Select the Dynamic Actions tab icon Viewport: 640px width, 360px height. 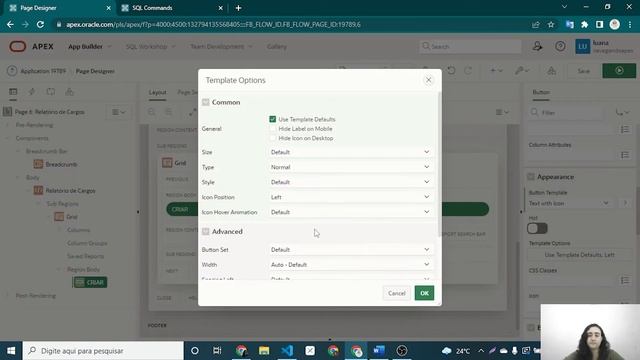[x=32, y=92]
